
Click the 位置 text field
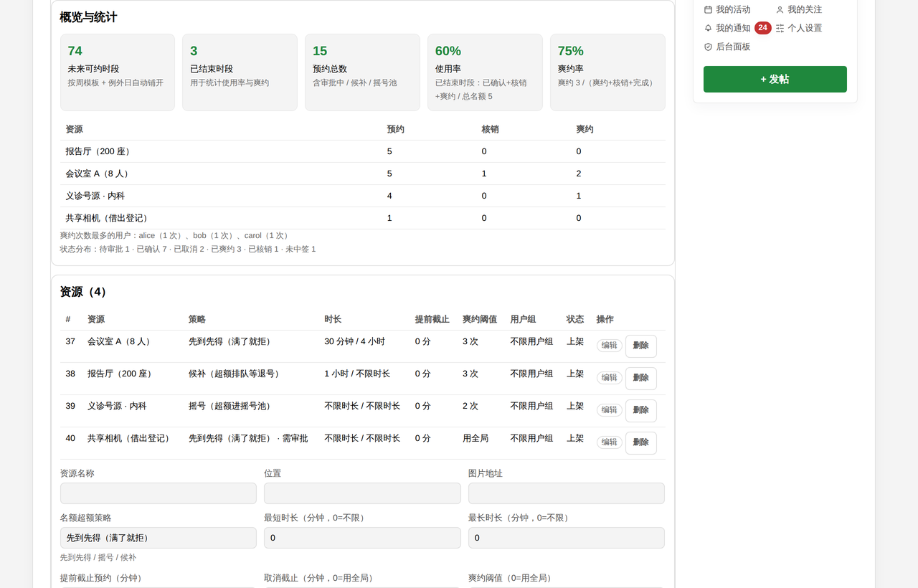point(362,493)
